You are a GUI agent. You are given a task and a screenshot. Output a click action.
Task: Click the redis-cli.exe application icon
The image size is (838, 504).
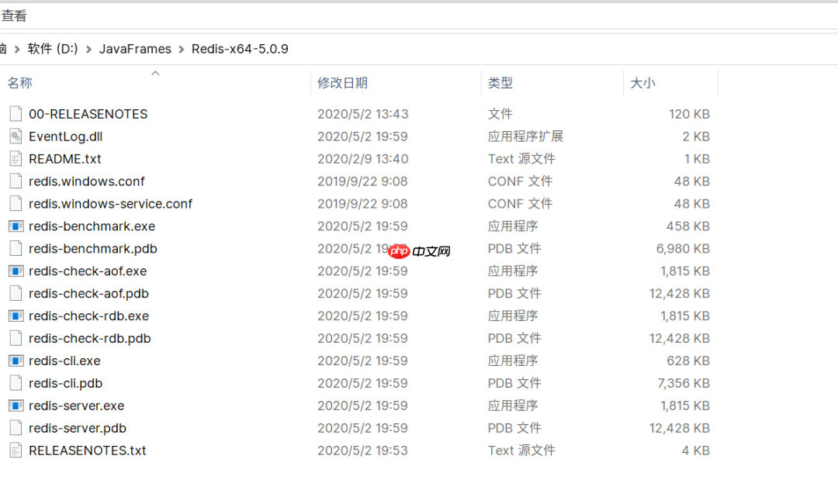coord(15,361)
